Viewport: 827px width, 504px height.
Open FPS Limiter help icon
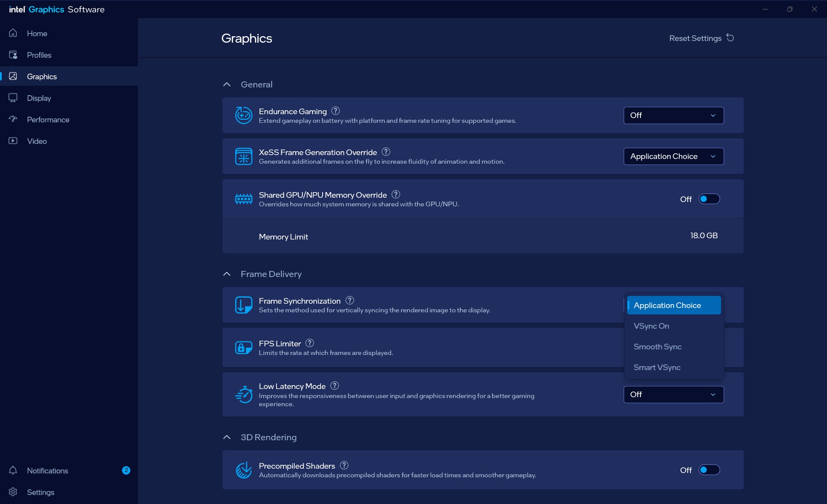[x=310, y=343]
